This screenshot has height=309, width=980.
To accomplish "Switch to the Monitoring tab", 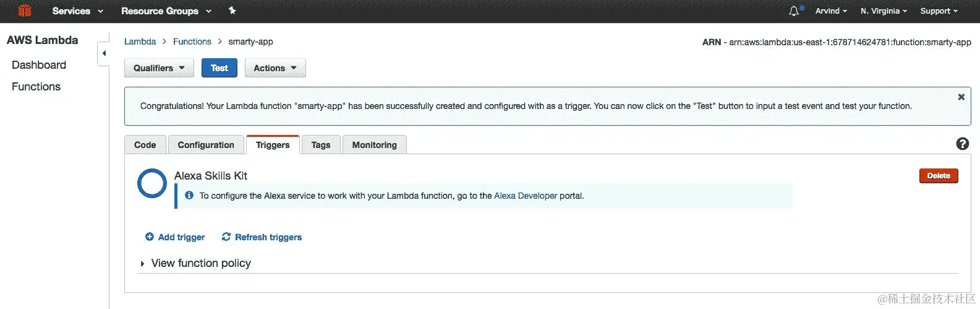I will (x=374, y=145).
